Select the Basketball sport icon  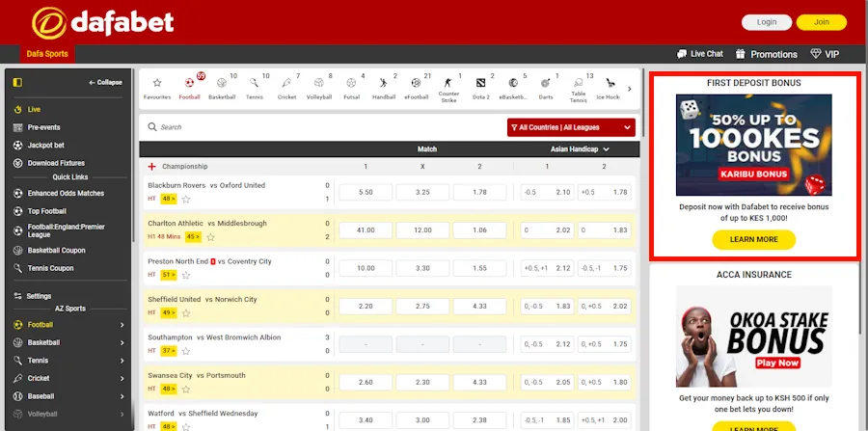tap(222, 82)
